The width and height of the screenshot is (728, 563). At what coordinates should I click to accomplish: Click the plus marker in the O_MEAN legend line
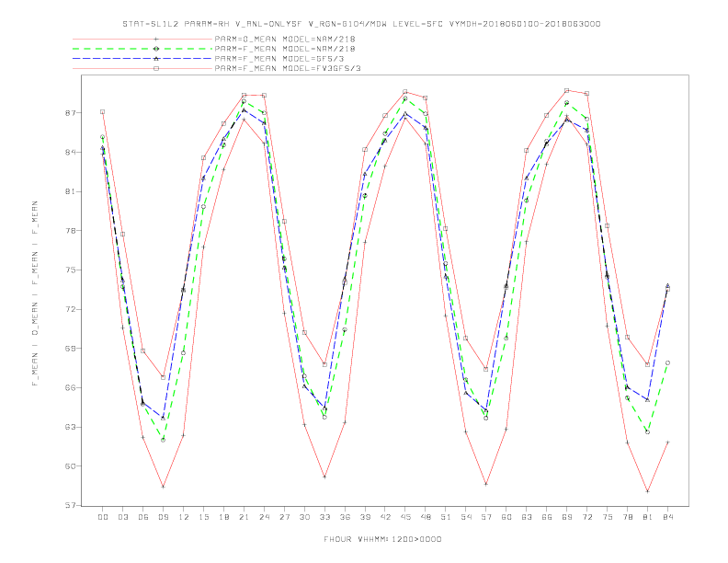pyautogui.click(x=156, y=39)
